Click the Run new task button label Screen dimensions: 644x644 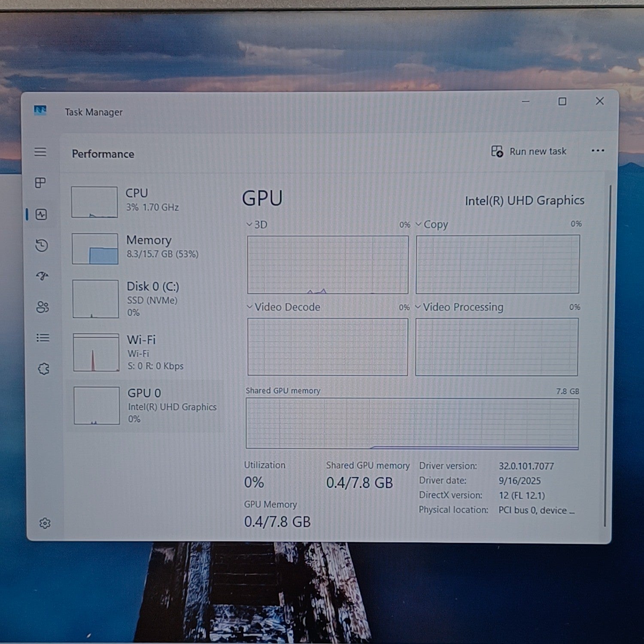pyautogui.click(x=538, y=152)
